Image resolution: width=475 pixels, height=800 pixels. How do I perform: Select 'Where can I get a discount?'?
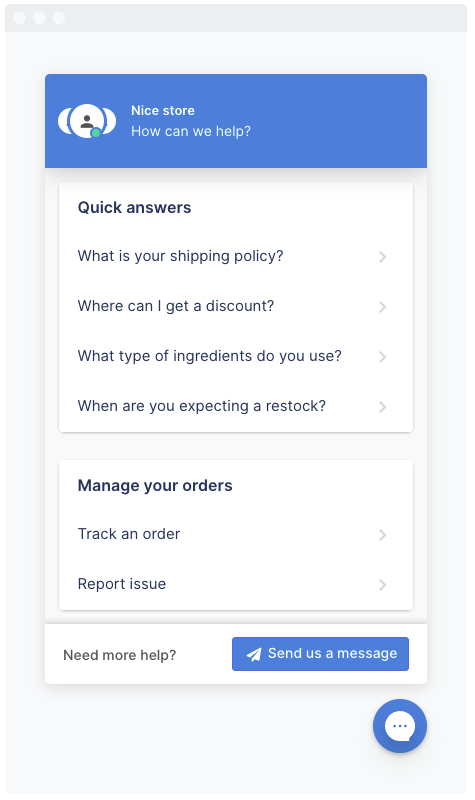click(x=236, y=306)
